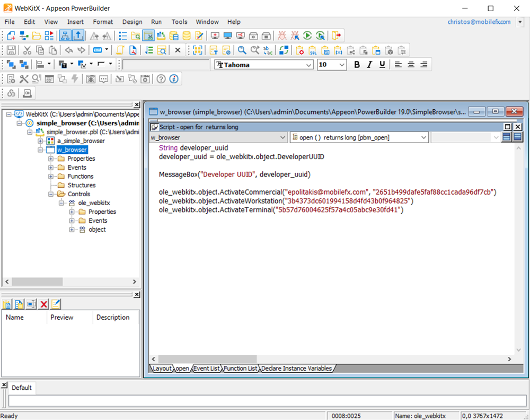The image size is (530, 420).
Task: Click the question-mark Help icon
Action: coord(161,79)
